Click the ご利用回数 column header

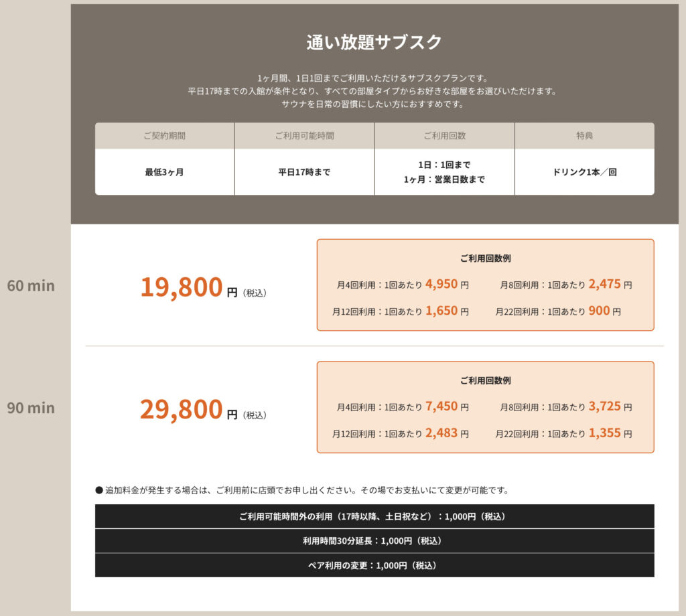[x=444, y=136]
